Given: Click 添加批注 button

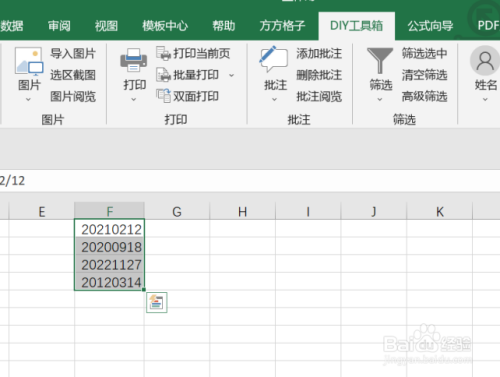Looking at the screenshot, I should 319,53.
